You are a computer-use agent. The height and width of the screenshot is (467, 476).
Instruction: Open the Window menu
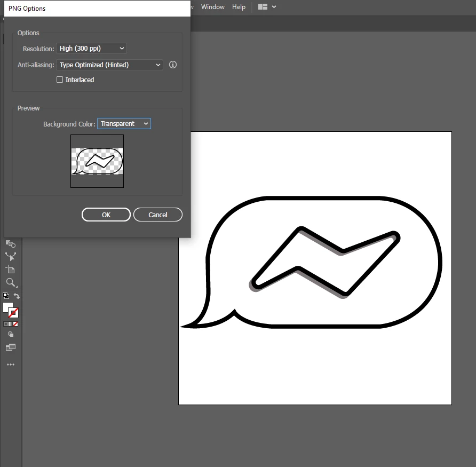point(212,7)
